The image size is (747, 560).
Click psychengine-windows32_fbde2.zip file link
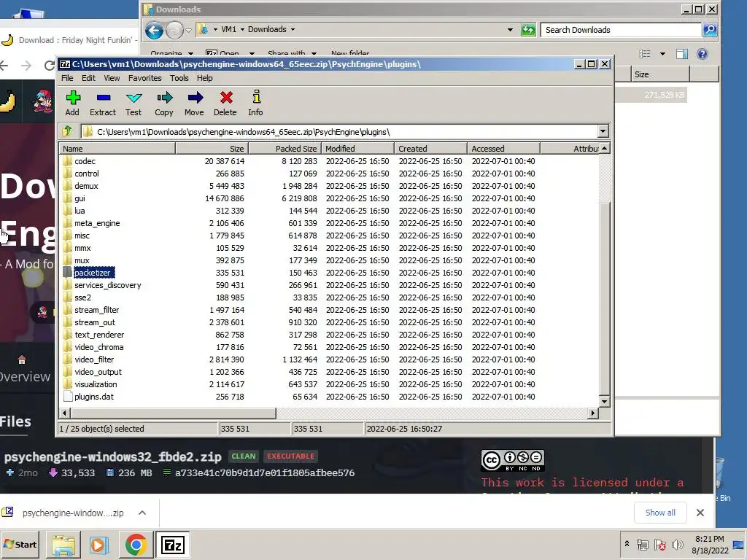[x=113, y=456]
